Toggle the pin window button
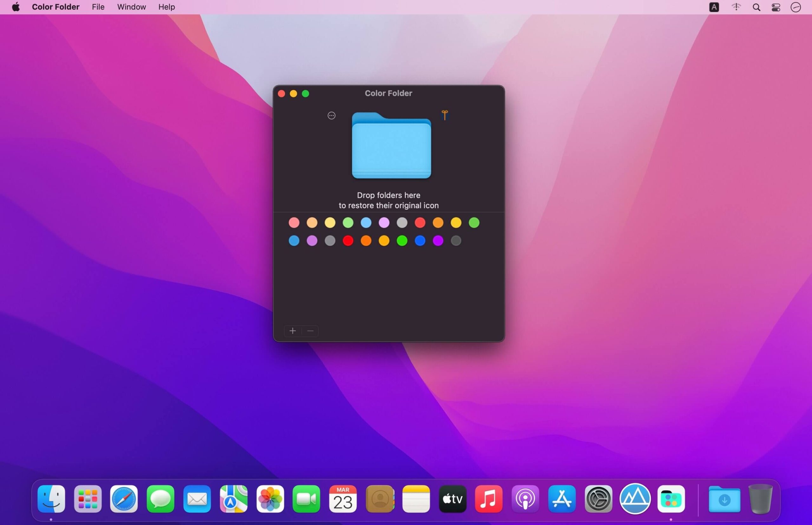The image size is (812, 525). coord(445,115)
